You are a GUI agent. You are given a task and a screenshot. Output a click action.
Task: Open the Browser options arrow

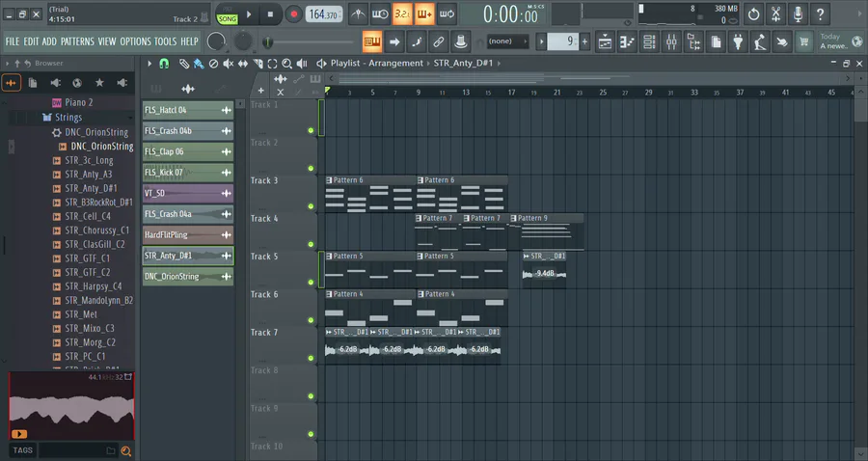tap(7, 64)
